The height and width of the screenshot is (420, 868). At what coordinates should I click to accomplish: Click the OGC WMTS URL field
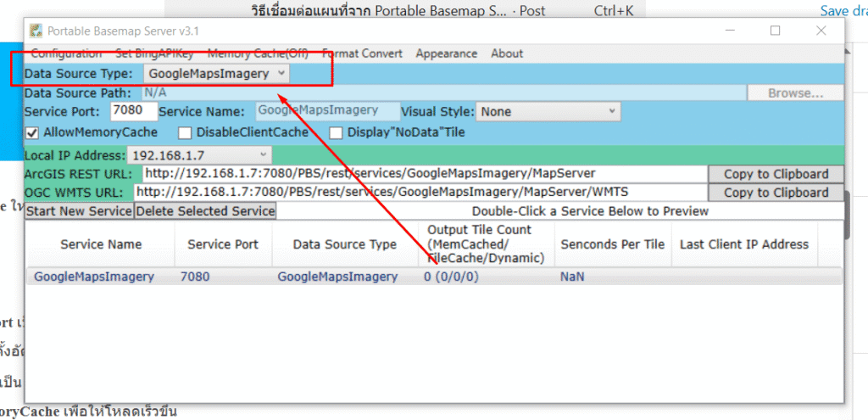(x=420, y=193)
